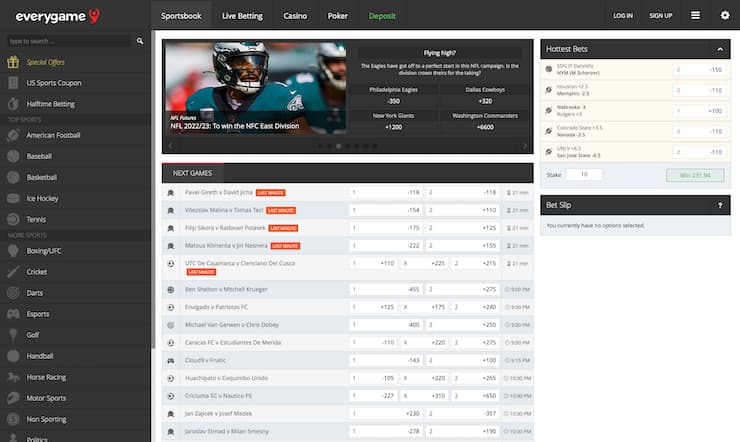Open the Poker tab
The image size is (740, 442).
click(337, 16)
